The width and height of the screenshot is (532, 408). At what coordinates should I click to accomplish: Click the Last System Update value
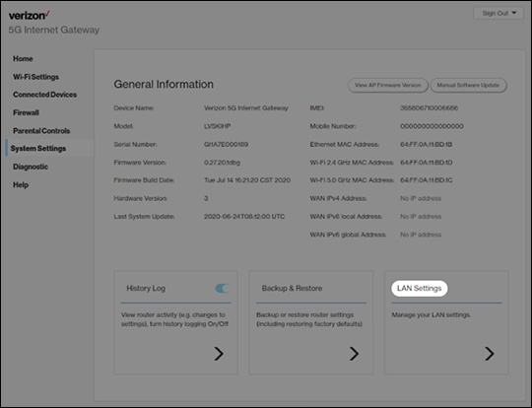click(244, 217)
